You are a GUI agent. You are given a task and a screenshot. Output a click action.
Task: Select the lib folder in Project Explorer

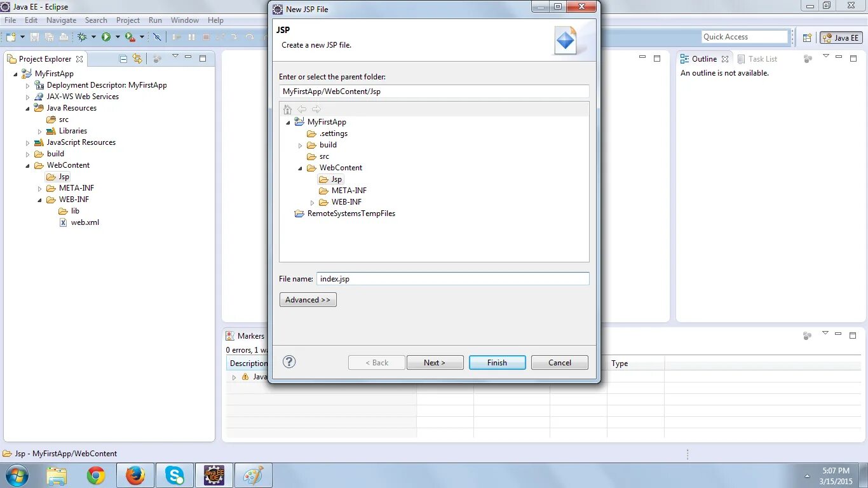click(69, 211)
